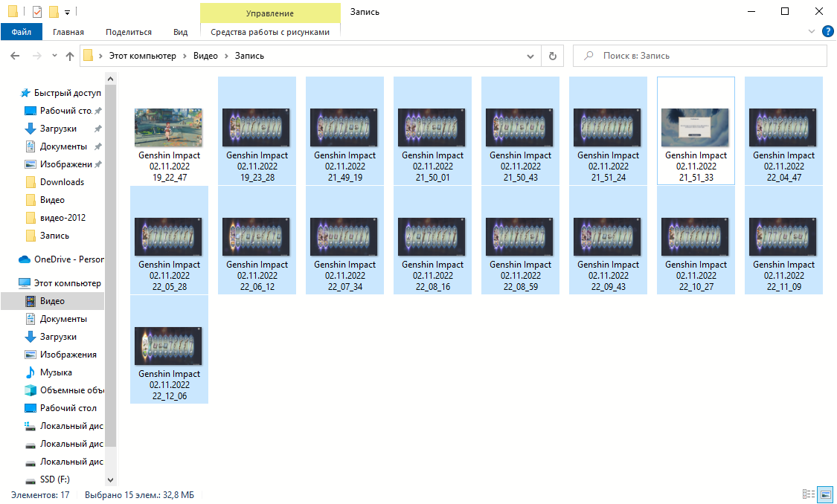Expand address bar history dropdown
837x504 pixels.
click(x=530, y=56)
